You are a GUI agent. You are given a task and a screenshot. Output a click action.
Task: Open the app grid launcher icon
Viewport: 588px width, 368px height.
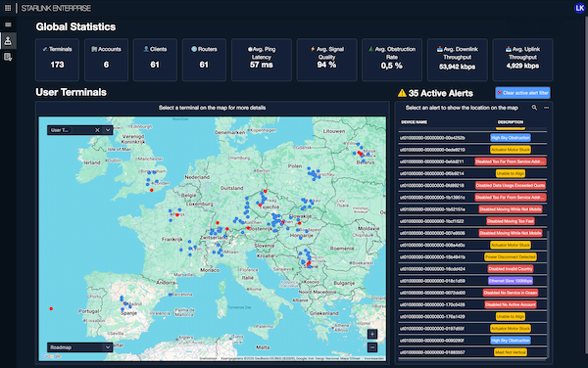tap(8, 8)
